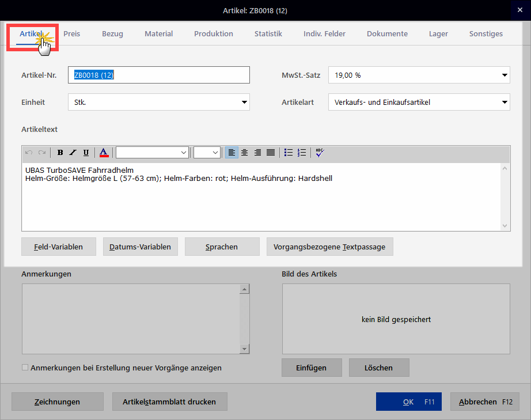Center align the article text
Viewport: 531px width, 420px height.
tap(245, 153)
